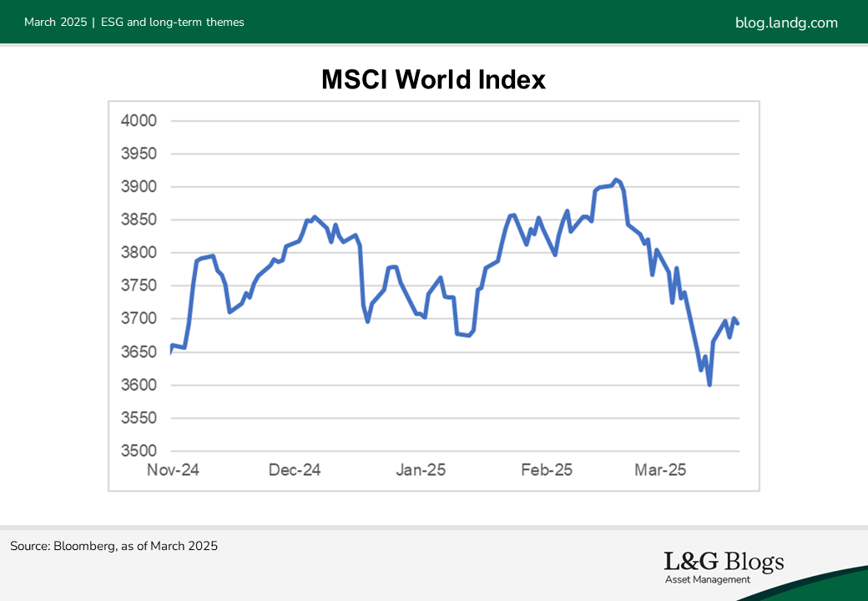Click the line's lowest point at 3600

(709, 384)
